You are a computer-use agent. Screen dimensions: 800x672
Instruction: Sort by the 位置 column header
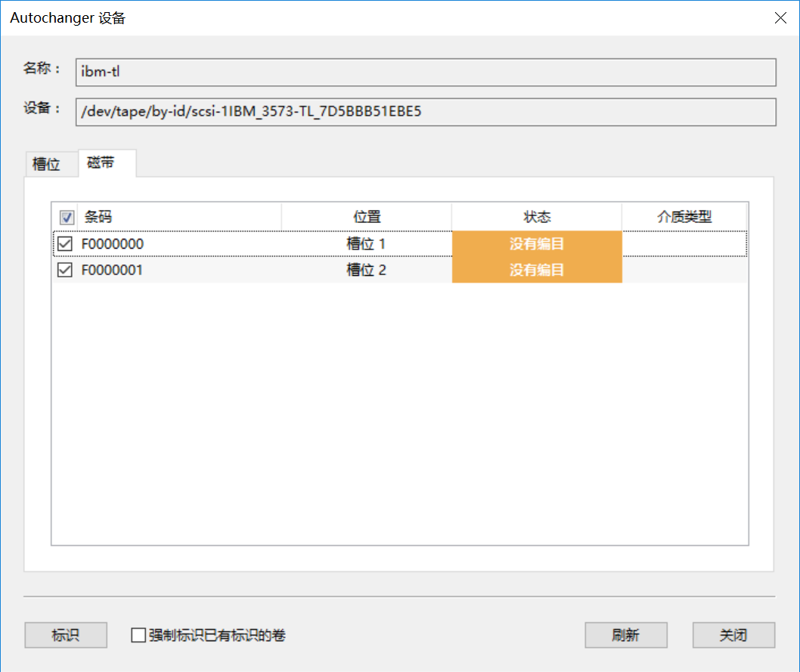pos(367,217)
